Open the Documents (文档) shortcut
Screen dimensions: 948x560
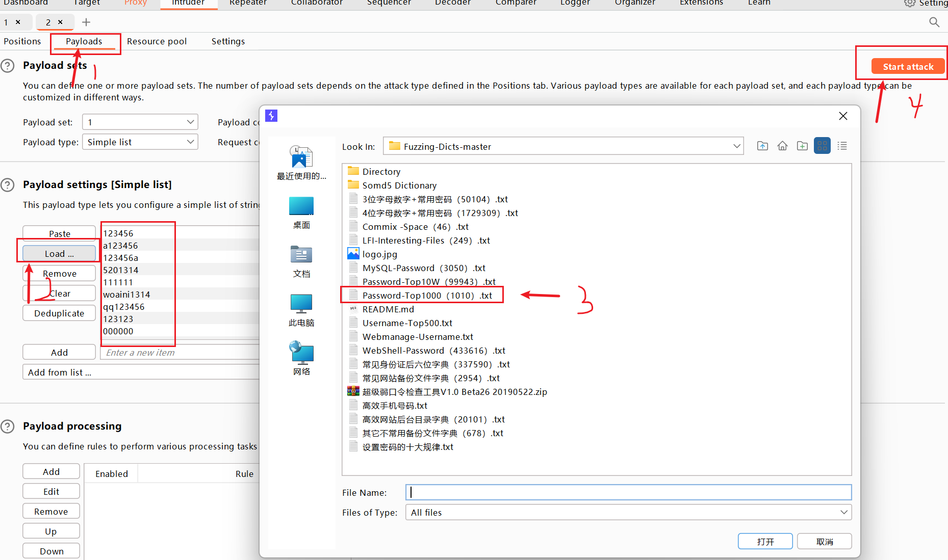click(301, 261)
